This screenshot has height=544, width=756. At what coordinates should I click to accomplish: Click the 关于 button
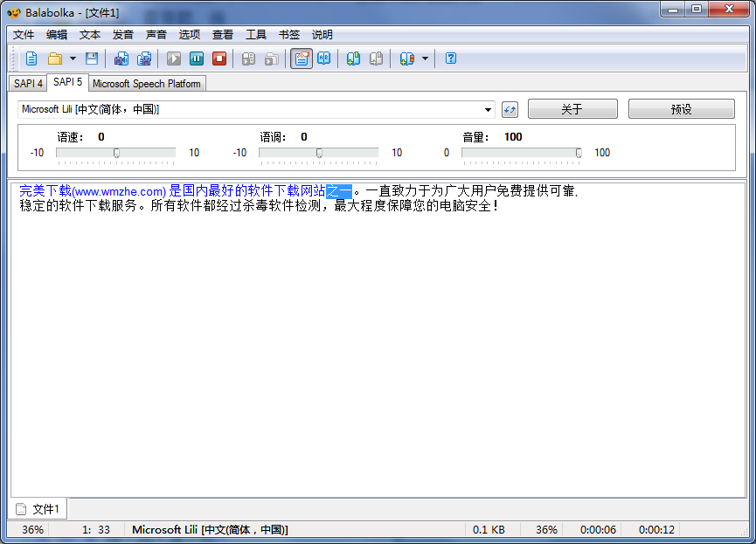(572, 109)
